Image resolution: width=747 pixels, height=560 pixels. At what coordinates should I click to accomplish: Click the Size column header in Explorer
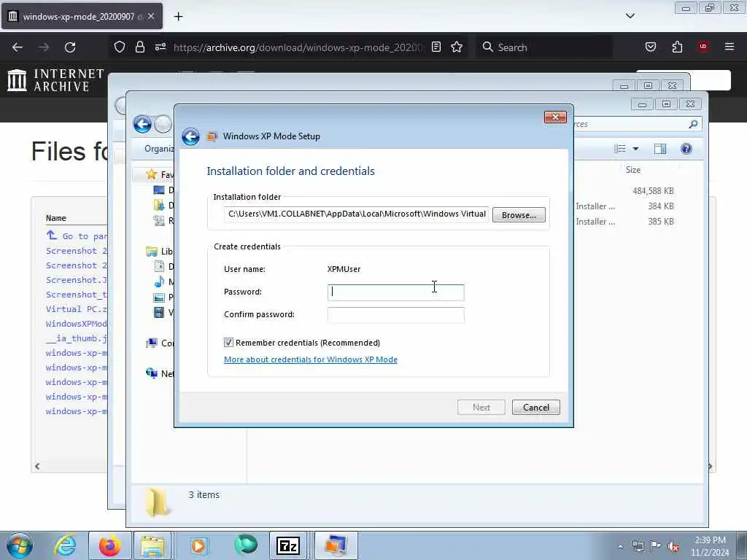coord(632,170)
